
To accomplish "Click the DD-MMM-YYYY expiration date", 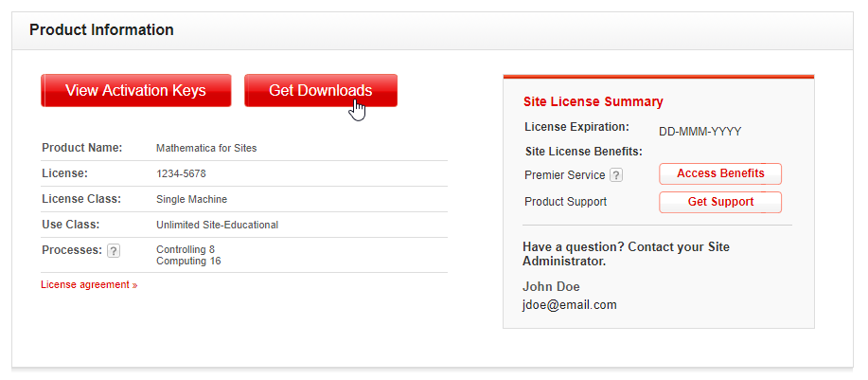I will 700,132.
